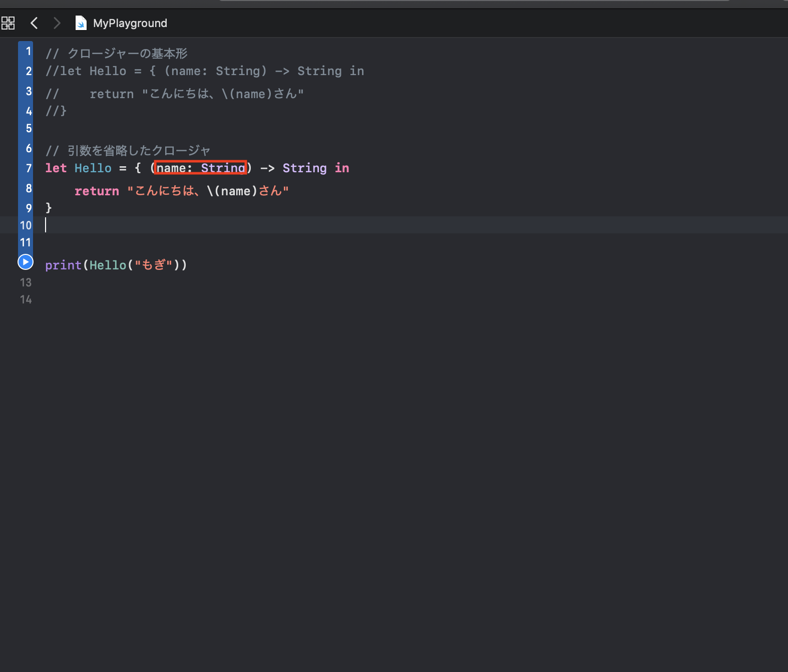Click line number 13 in the gutter
788x672 pixels.
[x=26, y=282]
